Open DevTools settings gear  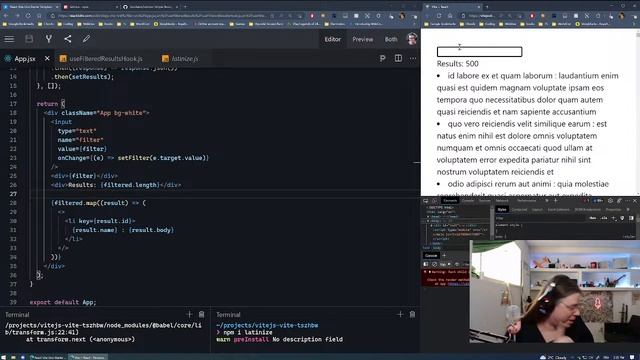[610, 201]
